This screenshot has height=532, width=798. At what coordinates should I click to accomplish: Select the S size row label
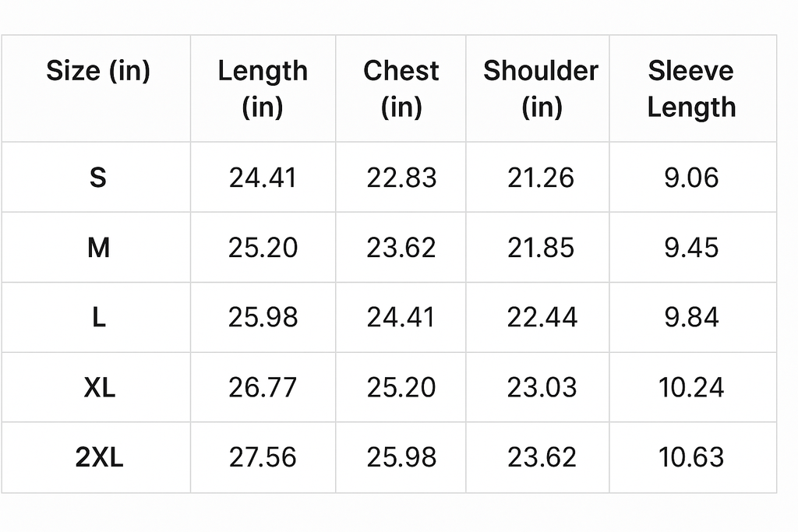[x=97, y=178]
